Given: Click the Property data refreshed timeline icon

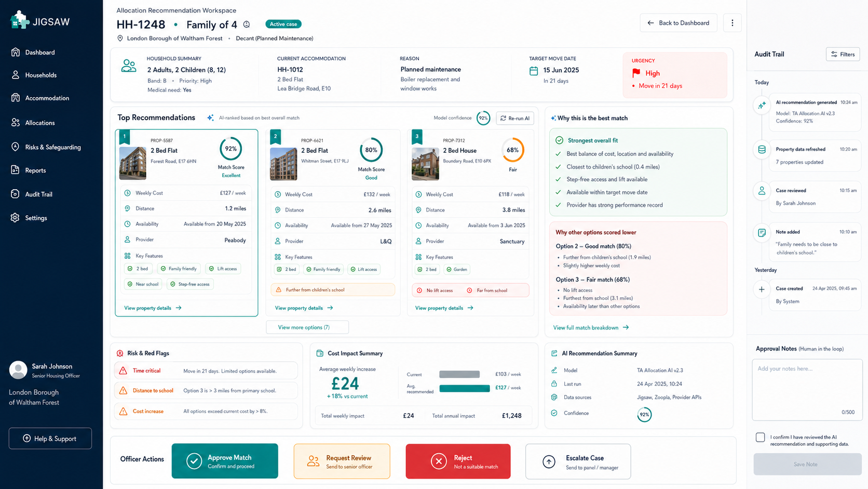Looking at the screenshot, I should pos(762,150).
